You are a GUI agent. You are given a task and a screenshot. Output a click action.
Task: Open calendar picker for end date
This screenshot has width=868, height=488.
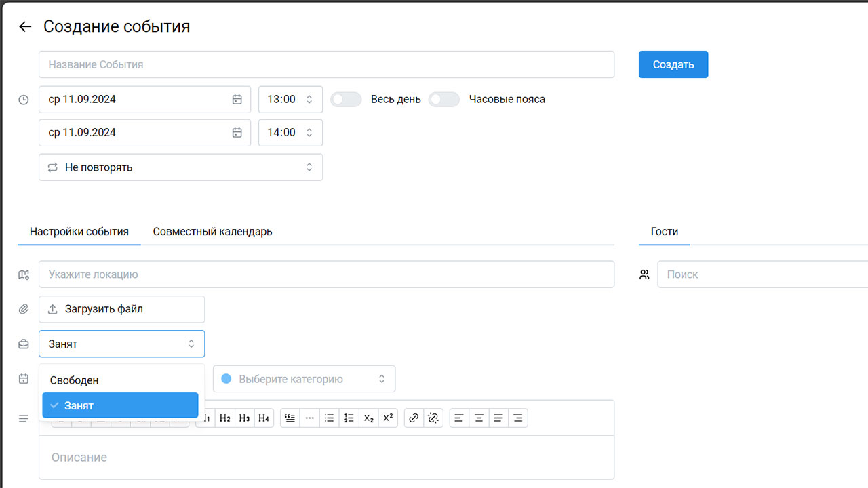(x=237, y=133)
